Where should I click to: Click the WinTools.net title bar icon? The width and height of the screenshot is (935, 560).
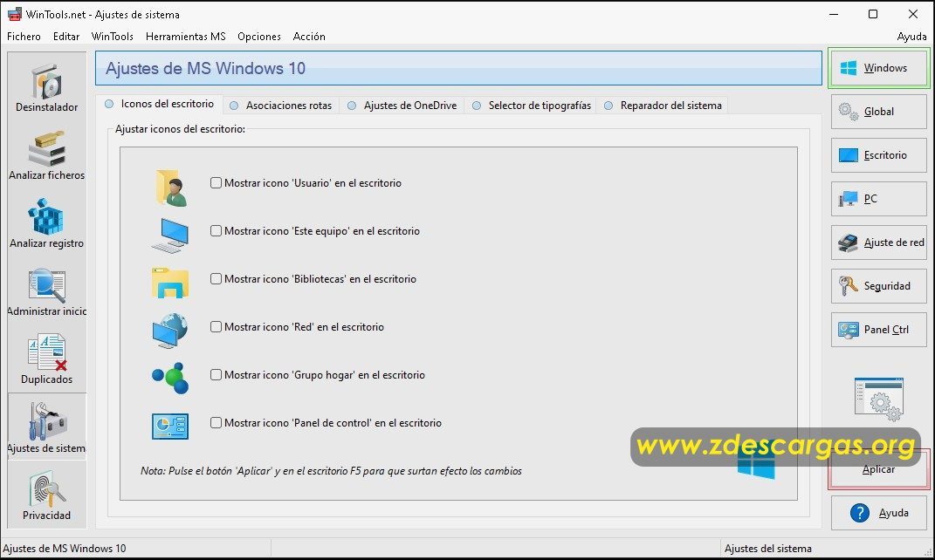click(14, 14)
